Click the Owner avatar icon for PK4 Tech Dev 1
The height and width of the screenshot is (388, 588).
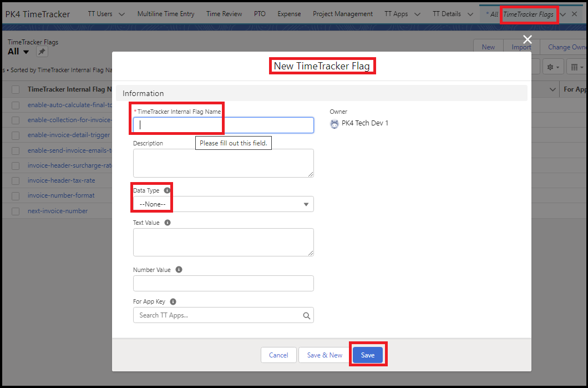(334, 124)
